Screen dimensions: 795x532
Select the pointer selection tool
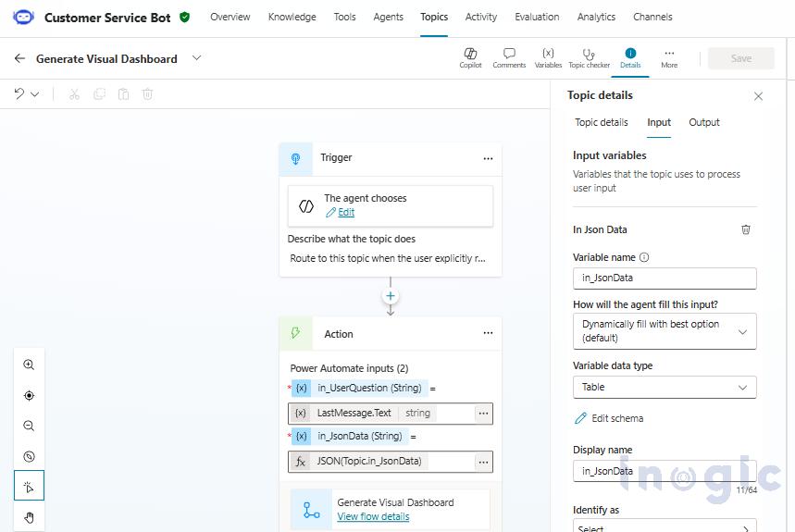[29, 486]
